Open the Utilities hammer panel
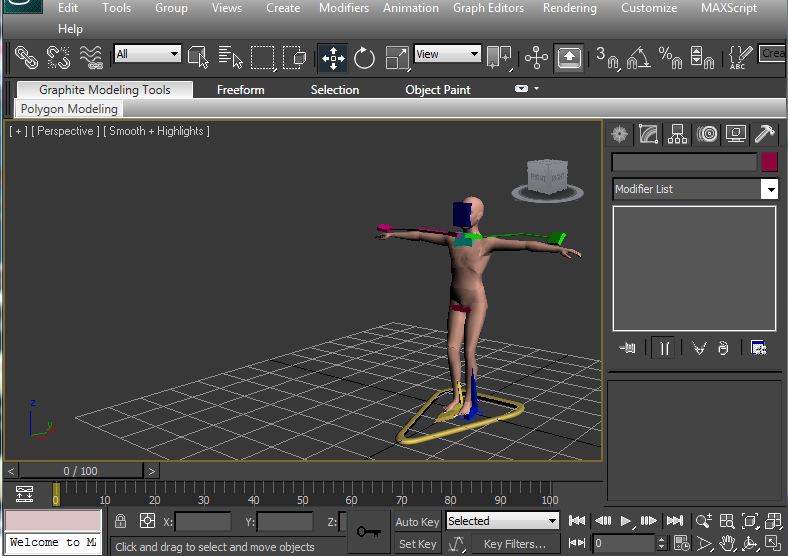 (765, 134)
